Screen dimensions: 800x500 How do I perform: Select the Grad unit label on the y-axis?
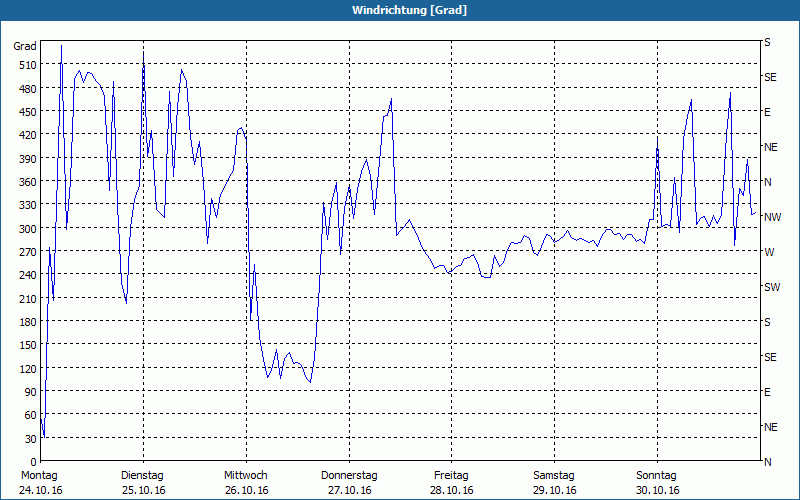(24, 46)
